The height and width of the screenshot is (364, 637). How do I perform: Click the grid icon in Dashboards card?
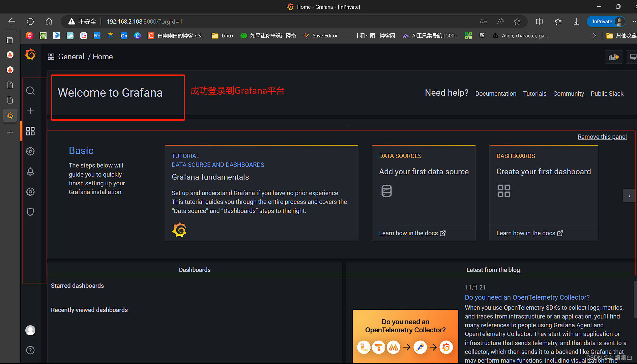504,191
